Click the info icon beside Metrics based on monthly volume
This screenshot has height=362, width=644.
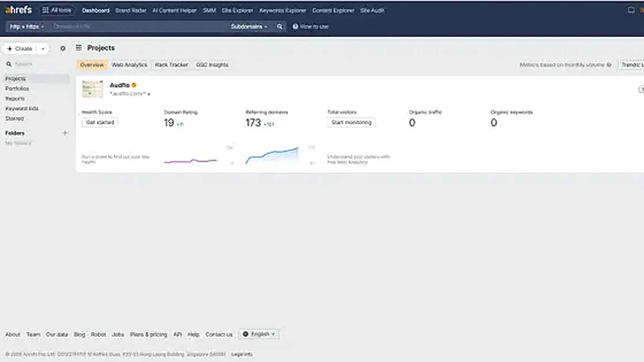(x=609, y=65)
